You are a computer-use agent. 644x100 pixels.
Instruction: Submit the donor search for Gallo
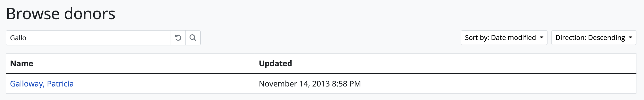point(193,38)
